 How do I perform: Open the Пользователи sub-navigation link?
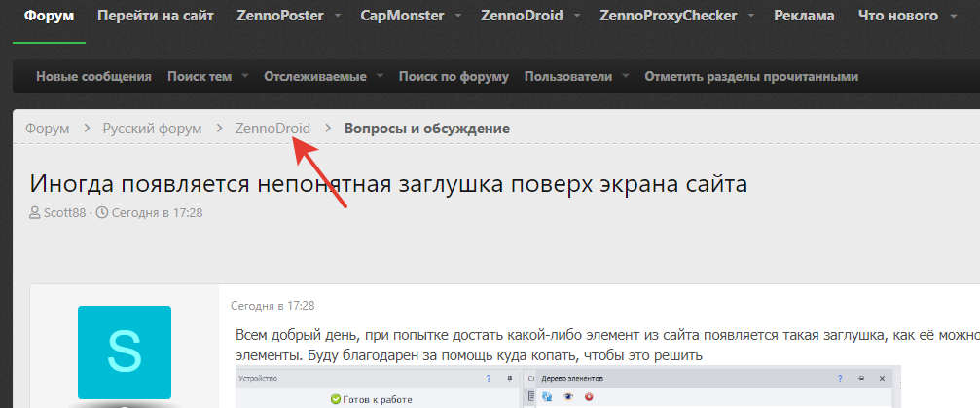pyautogui.click(x=568, y=76)
